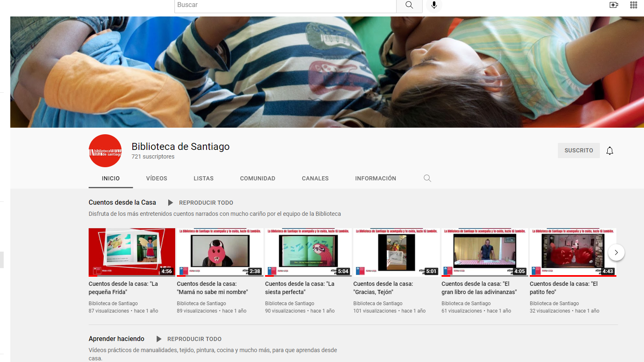Open "Gracias, Tejón" video thumbnail
Viewport: 644px width, 362px height.
(397, 252)
